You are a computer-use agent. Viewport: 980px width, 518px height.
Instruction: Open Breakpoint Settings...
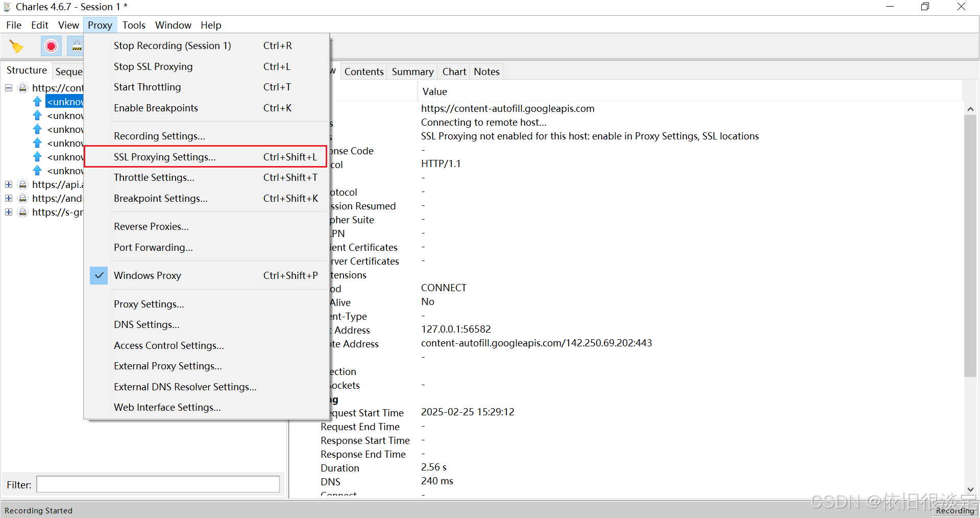(x=207, y=199)
